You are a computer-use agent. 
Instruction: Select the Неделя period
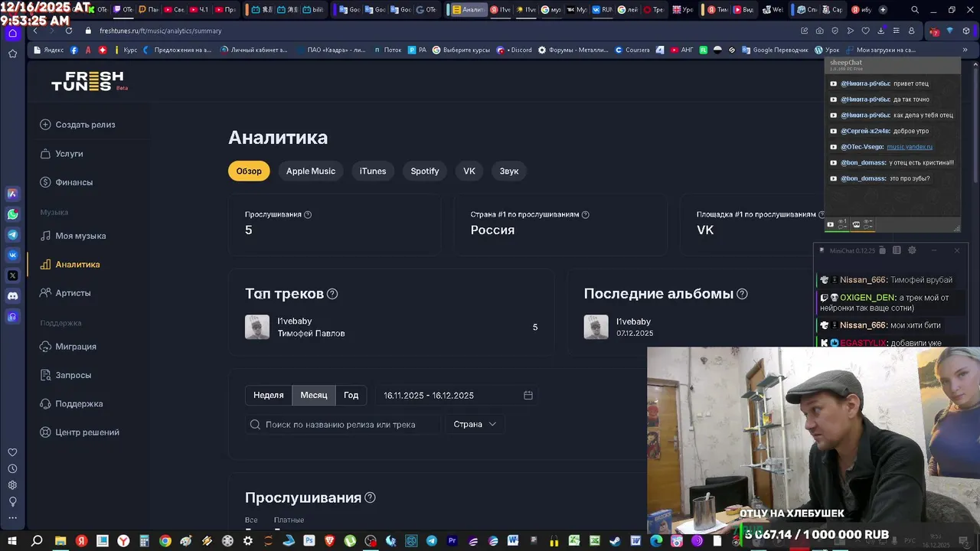pos(269,395)
